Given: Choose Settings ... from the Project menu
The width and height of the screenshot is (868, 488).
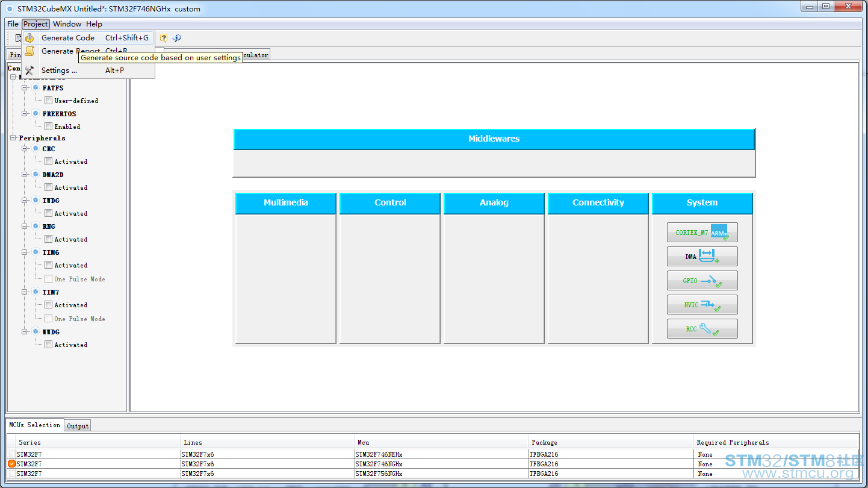Looking at the screenshot, I should [88, 70].
